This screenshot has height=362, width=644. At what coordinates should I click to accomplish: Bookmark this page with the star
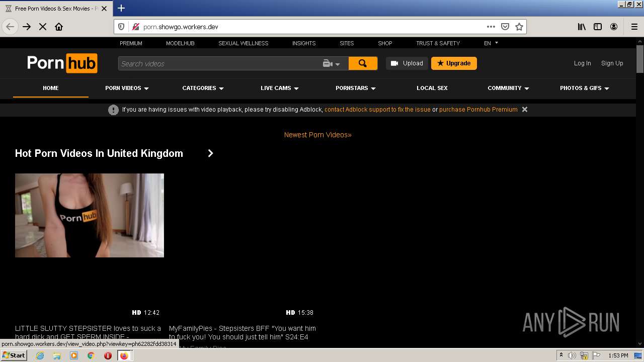tap(519, 27)
